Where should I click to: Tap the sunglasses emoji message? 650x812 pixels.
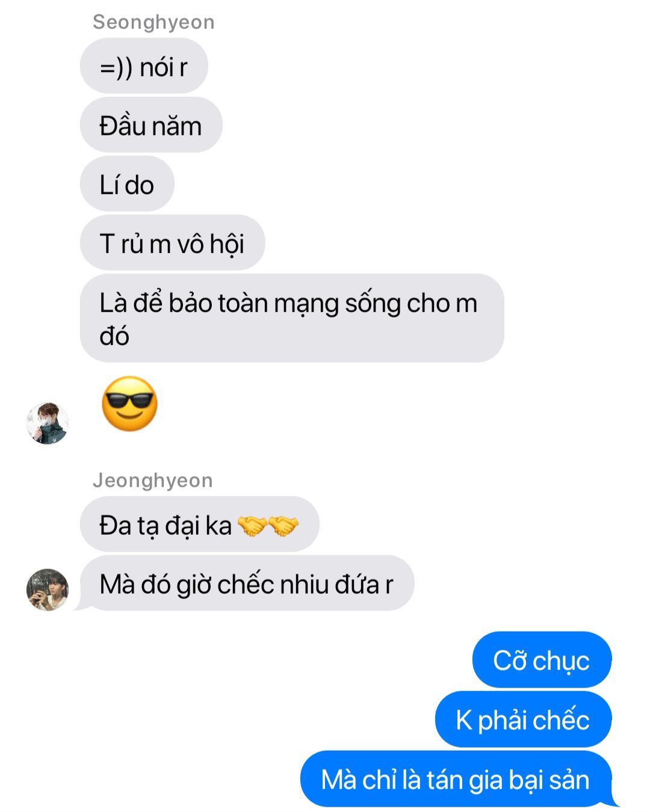tap(130, 404)
